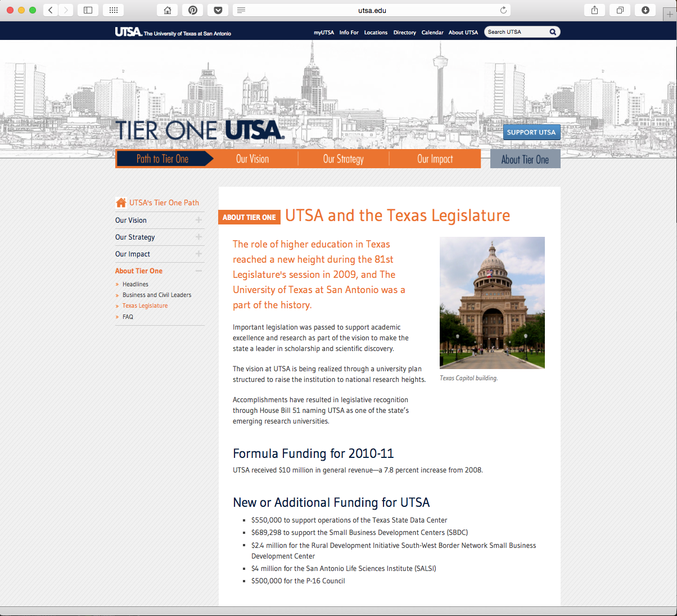677x616 pixels.
Task: Open the myUTSA menu link
Action: [324, 33]
